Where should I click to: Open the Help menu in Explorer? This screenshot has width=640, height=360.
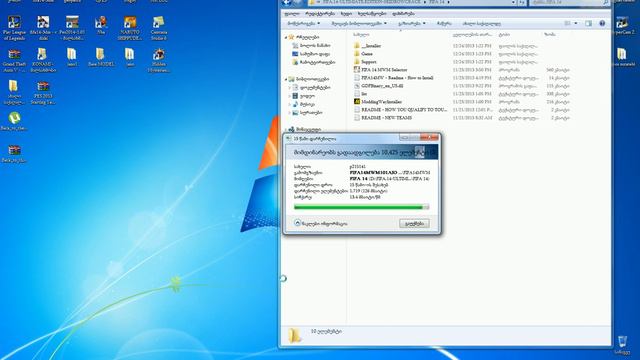click(x=403, y=13)
